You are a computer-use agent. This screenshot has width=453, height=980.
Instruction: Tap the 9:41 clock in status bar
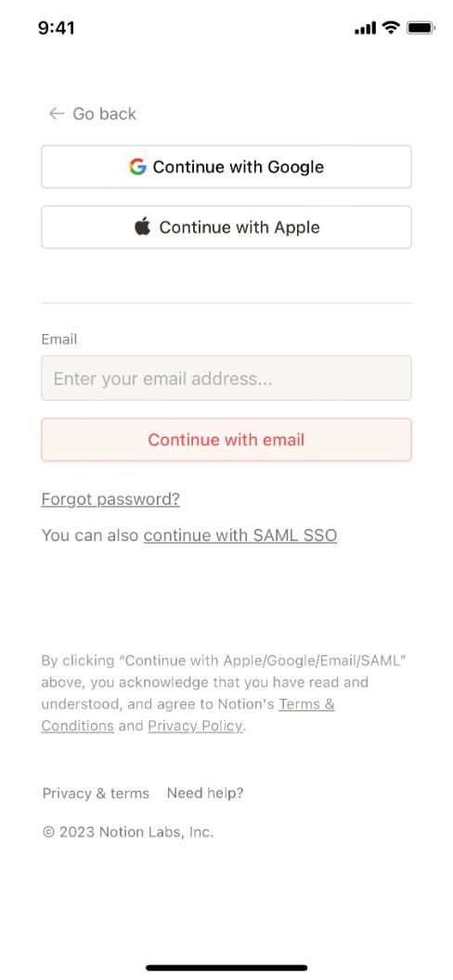click(x=57, y=28)
